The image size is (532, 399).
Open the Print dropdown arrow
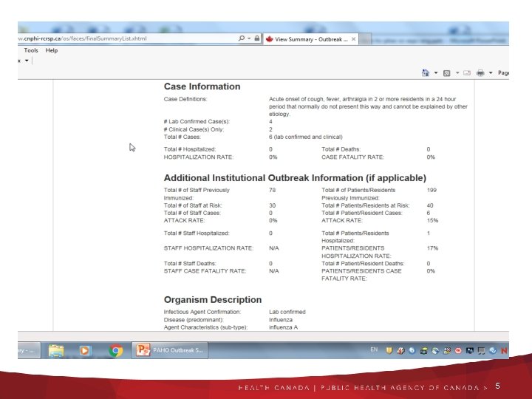click(491, 72)
